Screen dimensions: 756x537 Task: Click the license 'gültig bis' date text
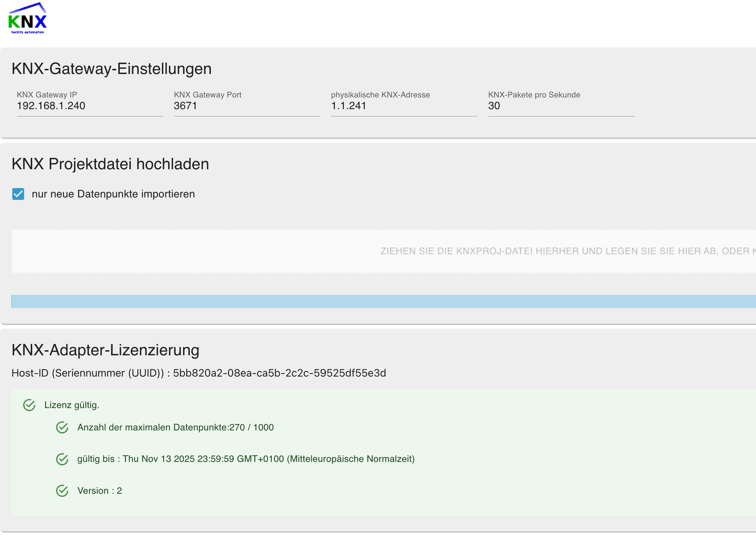(x=246, y=459)
